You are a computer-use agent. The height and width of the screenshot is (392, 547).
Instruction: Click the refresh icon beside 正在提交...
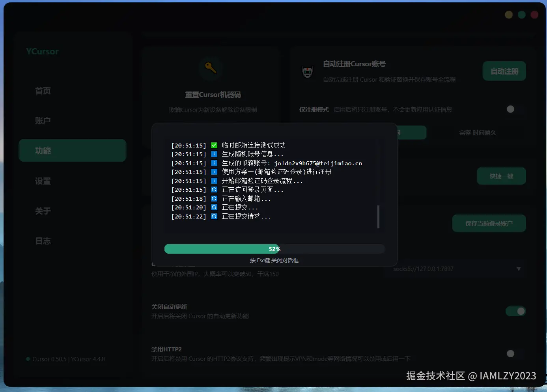coord(214,207)
